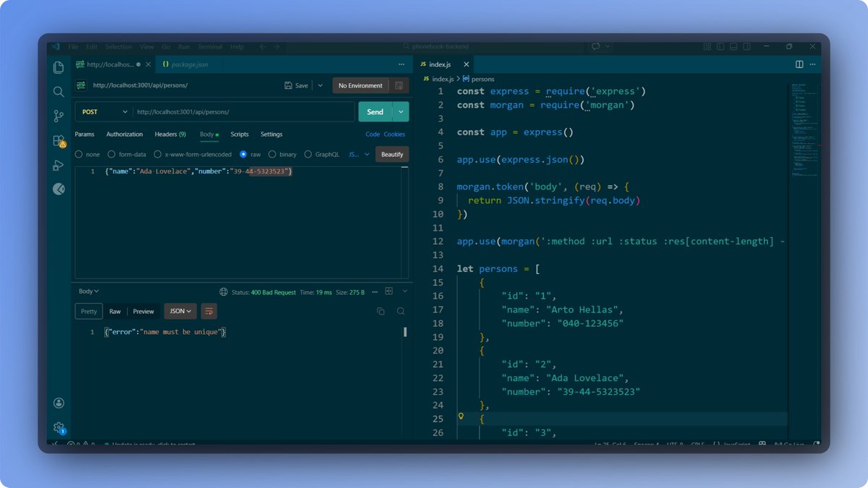The height and width of the screenshot is (488, 868).
Task: Open the Terminal menu
Action: tap(210, 47)
